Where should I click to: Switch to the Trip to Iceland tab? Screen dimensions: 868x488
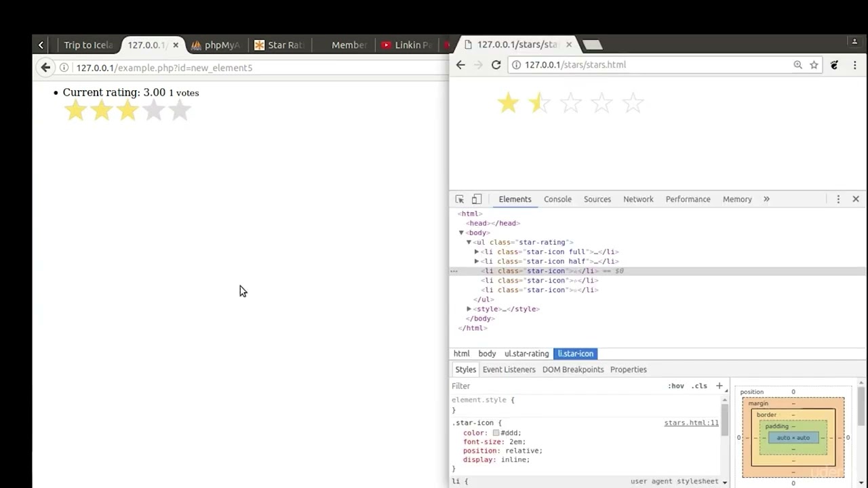pos(88,45)
